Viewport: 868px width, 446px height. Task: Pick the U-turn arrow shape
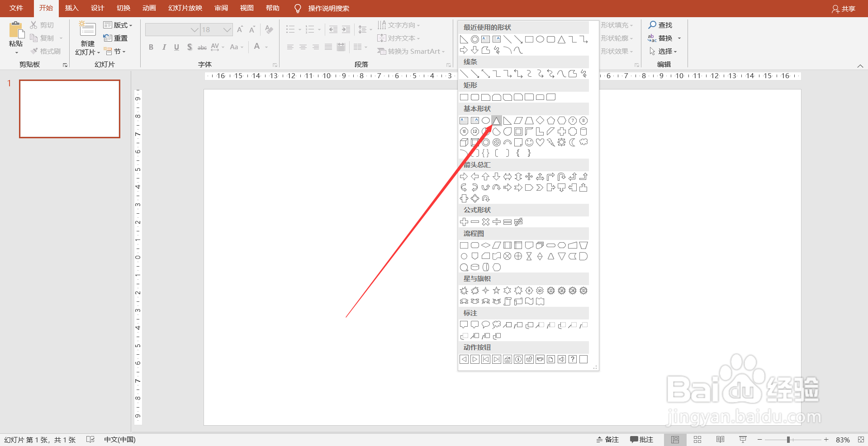pos(561,177)
